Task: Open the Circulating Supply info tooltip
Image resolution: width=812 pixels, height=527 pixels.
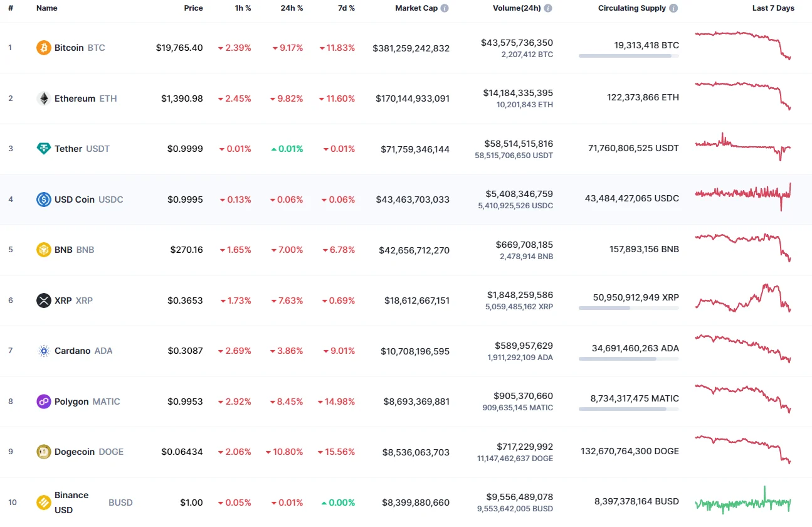Action: pos(673,8)
